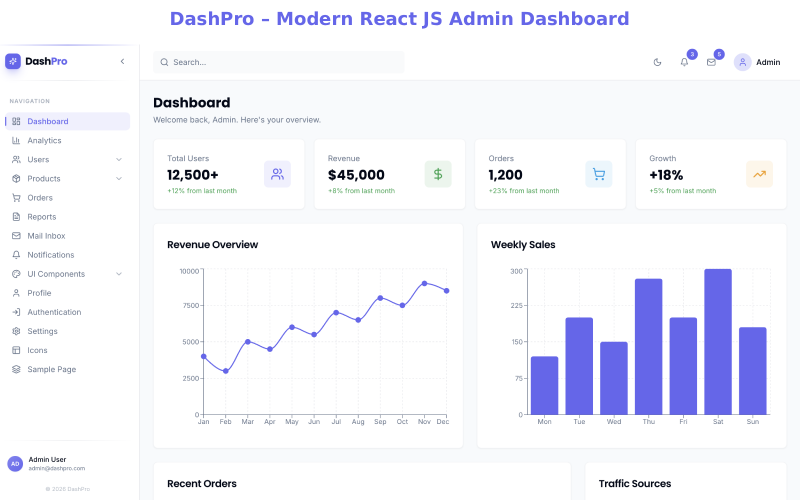The height and width of the screenshot is (500, 800).
Task: Click the Products box icon in sidebar
Action: point(16,179)
